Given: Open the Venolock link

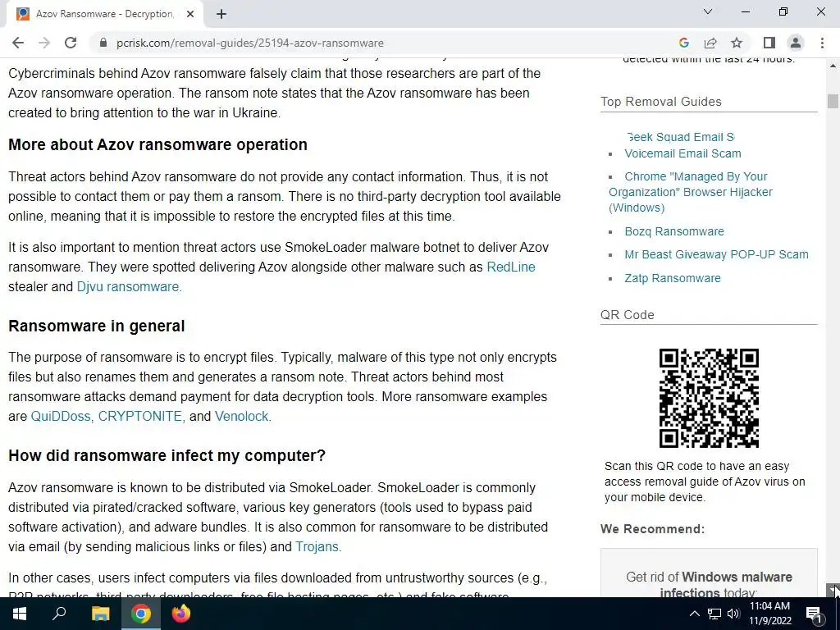Looking at the screenshot, I should point(242,416).
